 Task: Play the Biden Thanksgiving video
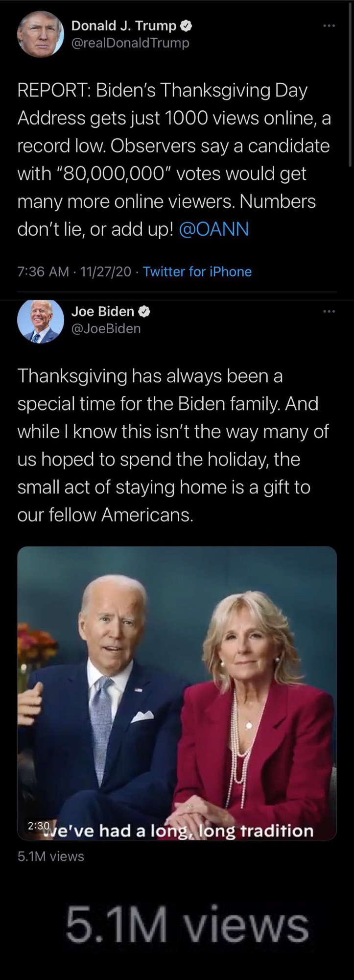tap(177, 686)
